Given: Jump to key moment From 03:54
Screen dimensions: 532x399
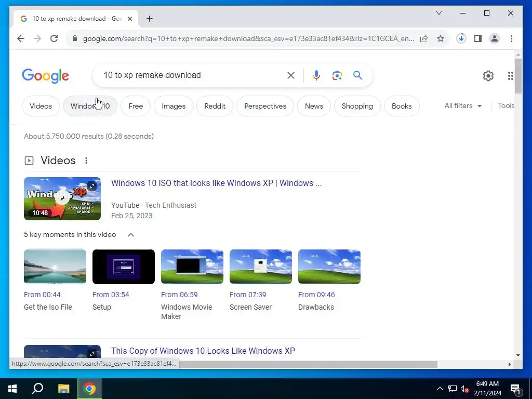Looking at the screenshot, I should click(x=111, y=295).
